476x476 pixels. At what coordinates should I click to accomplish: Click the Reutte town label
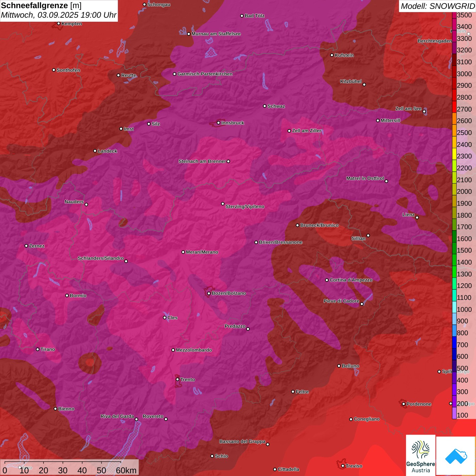pos(129,75)
